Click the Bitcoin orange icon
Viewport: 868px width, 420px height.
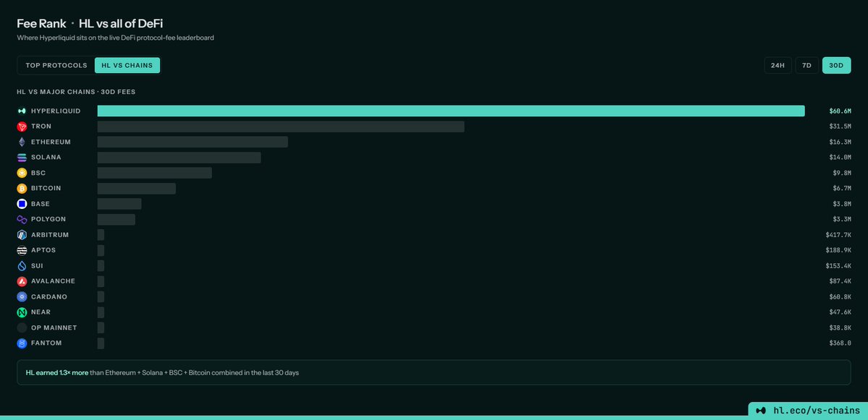22,189
